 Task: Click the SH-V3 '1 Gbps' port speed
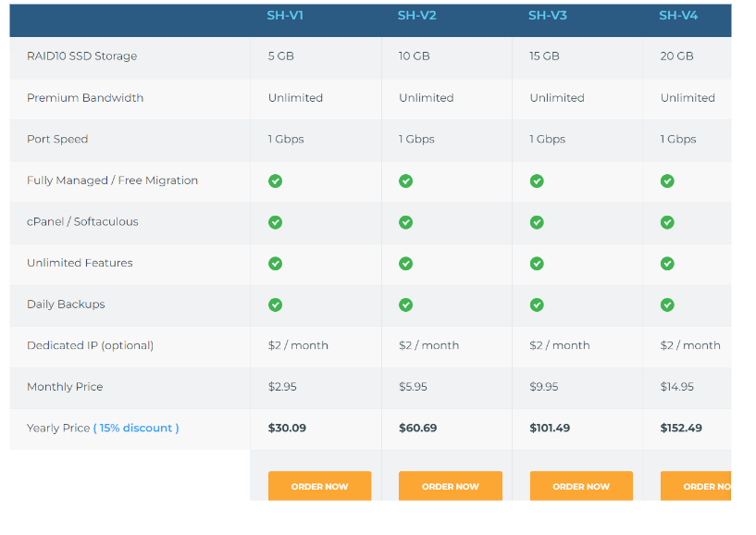pyautogui.click(x=547, y=139)
